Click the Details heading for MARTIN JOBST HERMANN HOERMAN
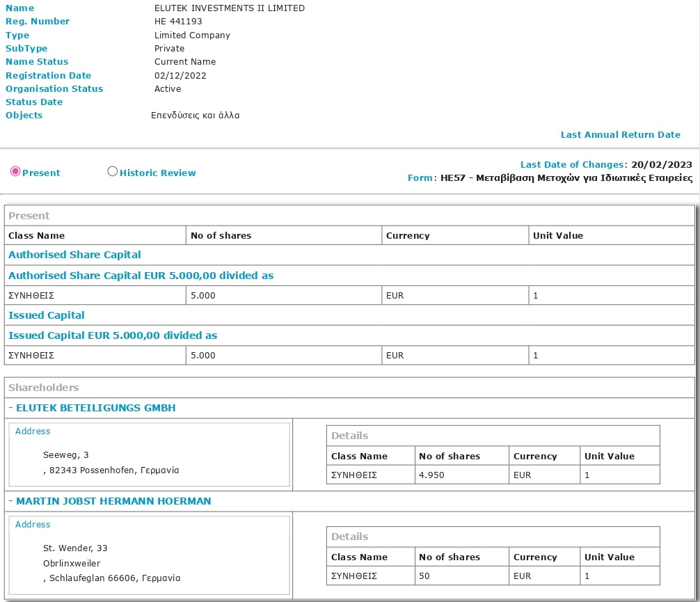Screen dimensions: 700x602 click(x=350, y=537)
